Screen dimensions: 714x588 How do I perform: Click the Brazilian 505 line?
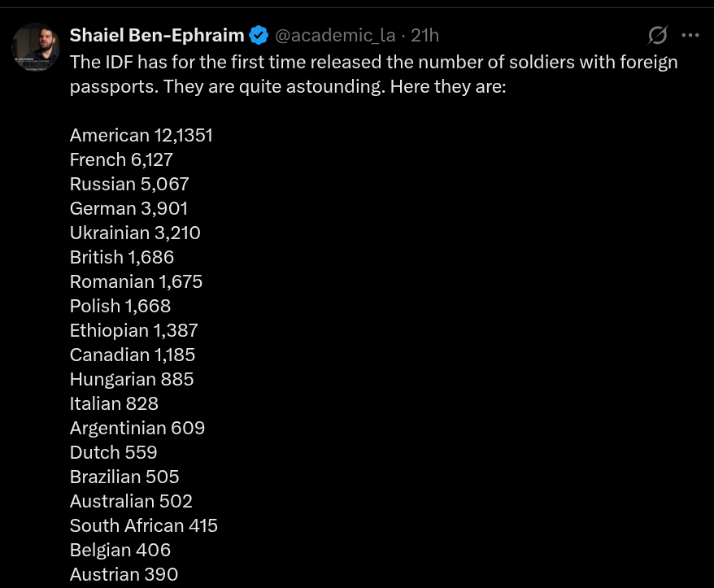[x=124, y=477]
